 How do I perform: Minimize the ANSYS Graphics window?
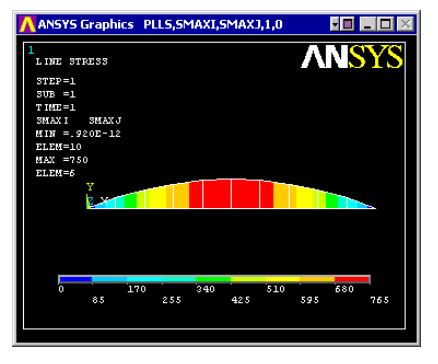(368, 24)
